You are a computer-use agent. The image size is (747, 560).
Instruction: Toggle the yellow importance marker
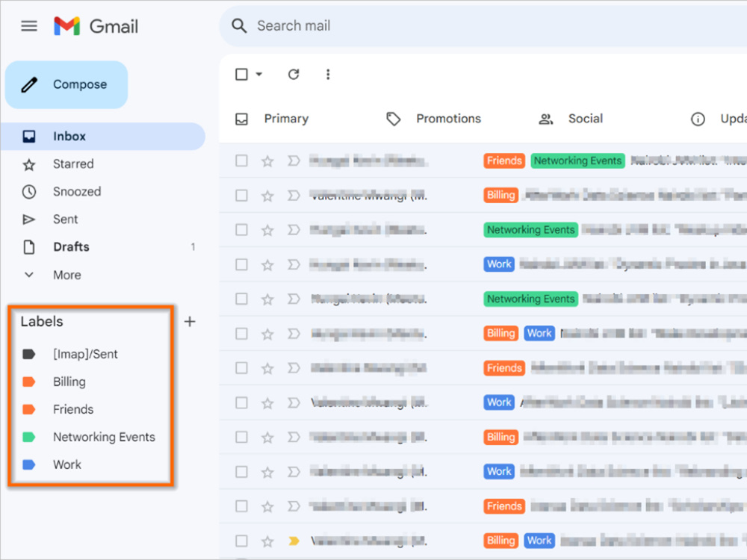click(294, 541)
